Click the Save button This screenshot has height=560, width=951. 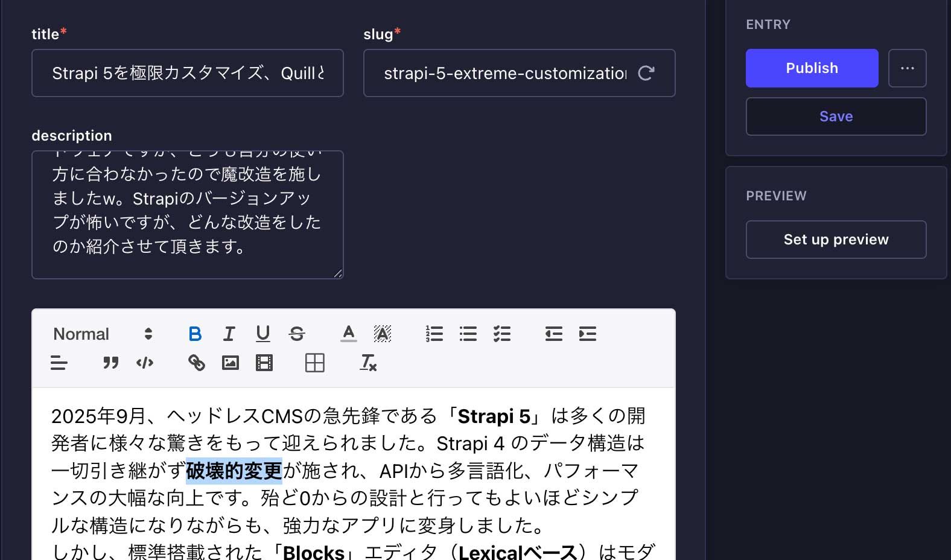point(836,116)
